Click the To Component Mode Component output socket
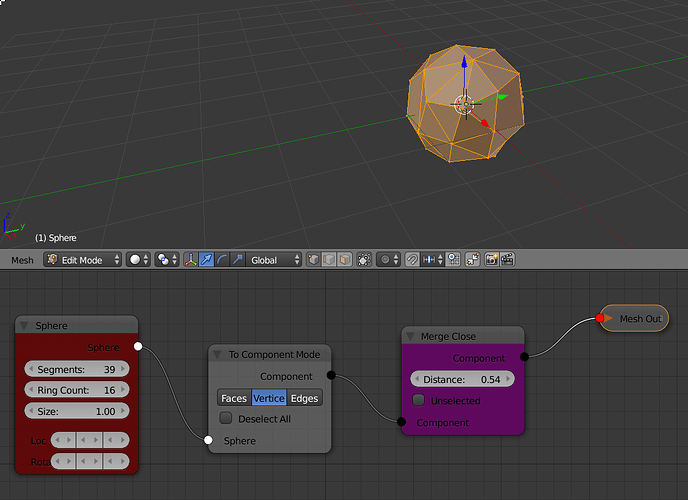The height and width of the screenshot is (500, 688). coord(331,375)
